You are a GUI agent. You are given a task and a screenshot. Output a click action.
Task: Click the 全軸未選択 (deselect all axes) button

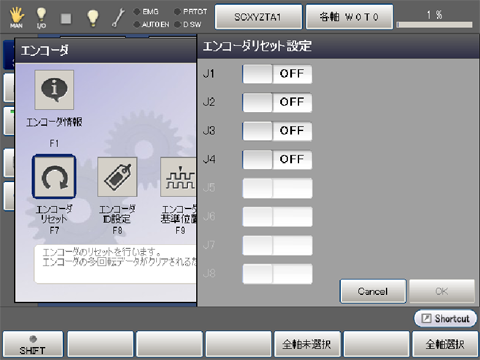pos(307,344)
